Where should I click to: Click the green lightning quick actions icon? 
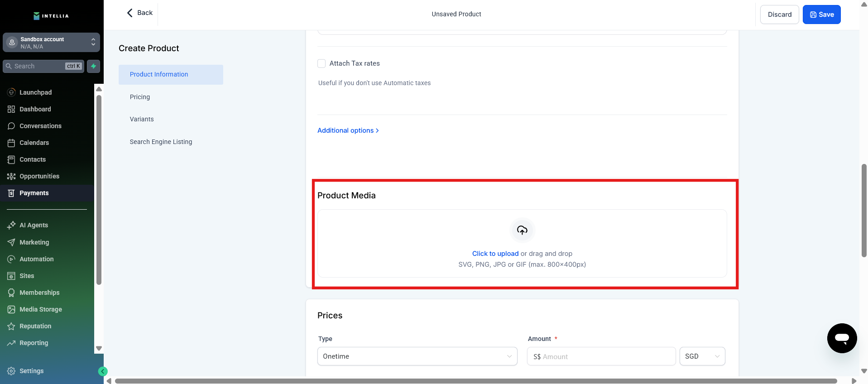(x=93, y=66)
